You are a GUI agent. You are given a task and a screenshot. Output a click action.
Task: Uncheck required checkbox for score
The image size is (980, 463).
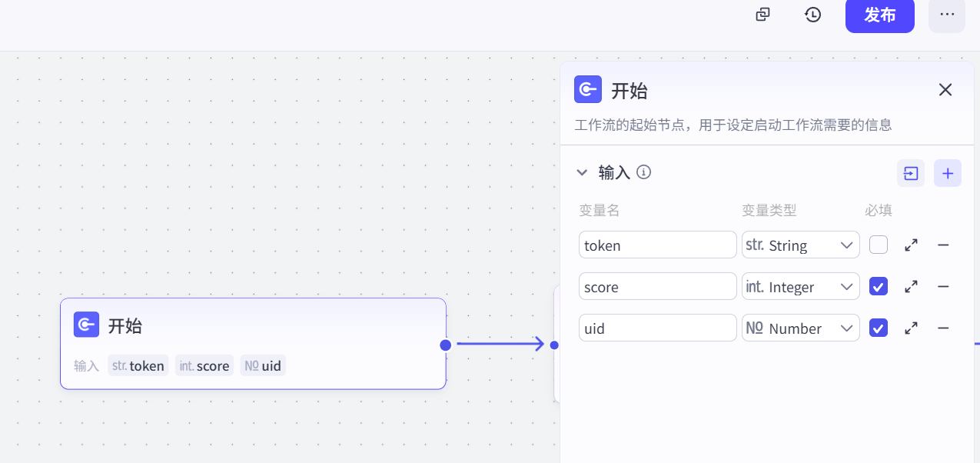(x=879, y=287)
